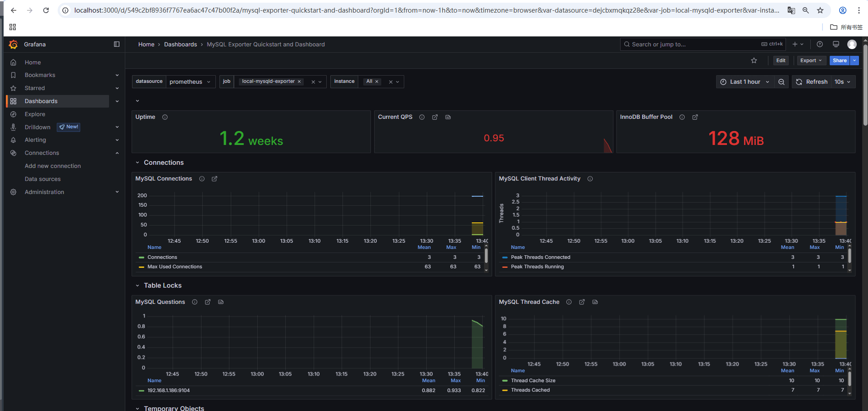This screenshot has height=411, width=868.
Task: Expand the Alerting sidebar section
Action: point(117,140)
